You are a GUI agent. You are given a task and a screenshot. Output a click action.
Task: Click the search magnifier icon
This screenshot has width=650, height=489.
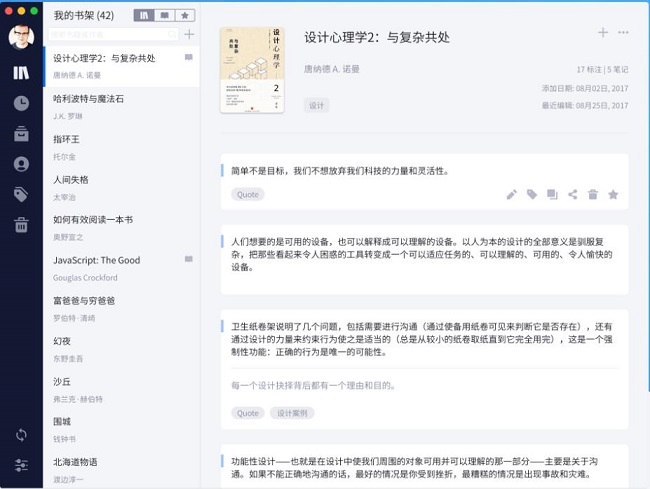click(172, 34)
